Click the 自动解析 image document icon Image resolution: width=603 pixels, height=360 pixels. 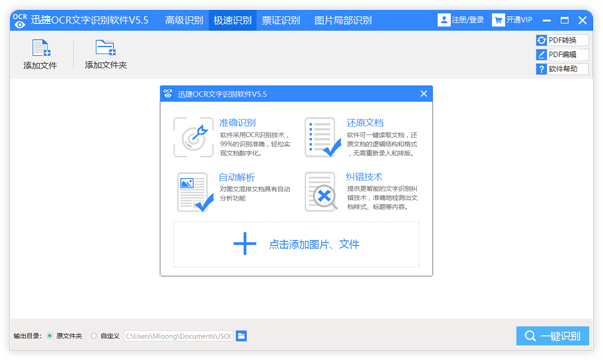click(x=195, y=192)
